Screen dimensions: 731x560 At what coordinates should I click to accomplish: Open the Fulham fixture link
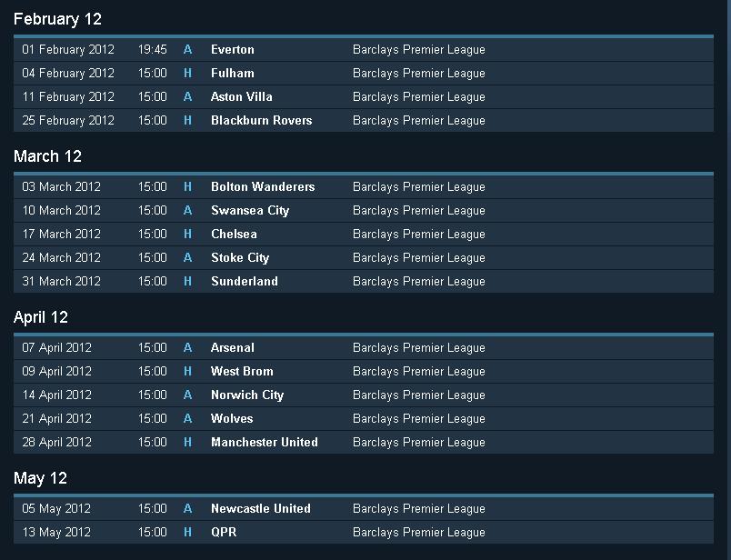(233, 74)
